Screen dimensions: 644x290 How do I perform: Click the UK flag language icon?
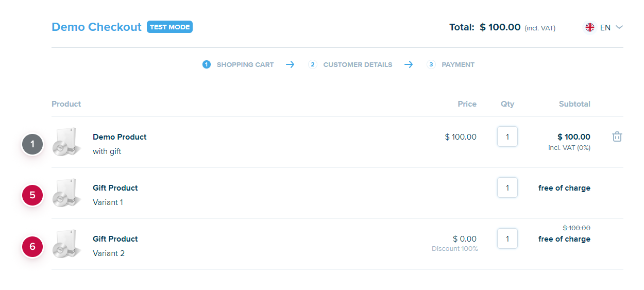pyautogui.click(x=590, y=27)
